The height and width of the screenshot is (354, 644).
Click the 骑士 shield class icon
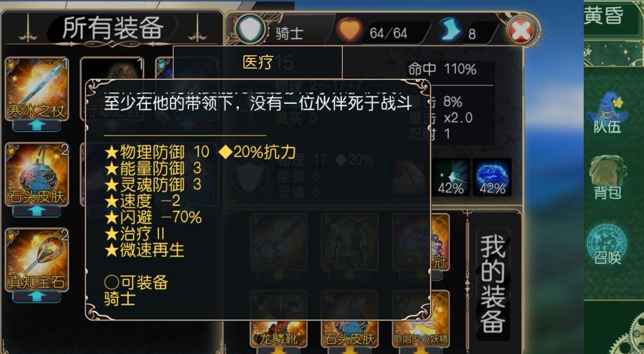(x=250, y=30)
